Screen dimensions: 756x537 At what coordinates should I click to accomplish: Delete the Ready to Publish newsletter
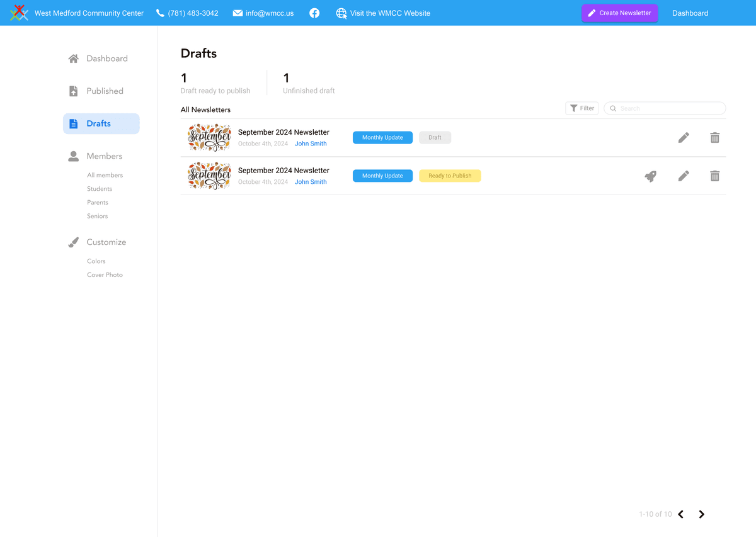click(x=714, y=176)
